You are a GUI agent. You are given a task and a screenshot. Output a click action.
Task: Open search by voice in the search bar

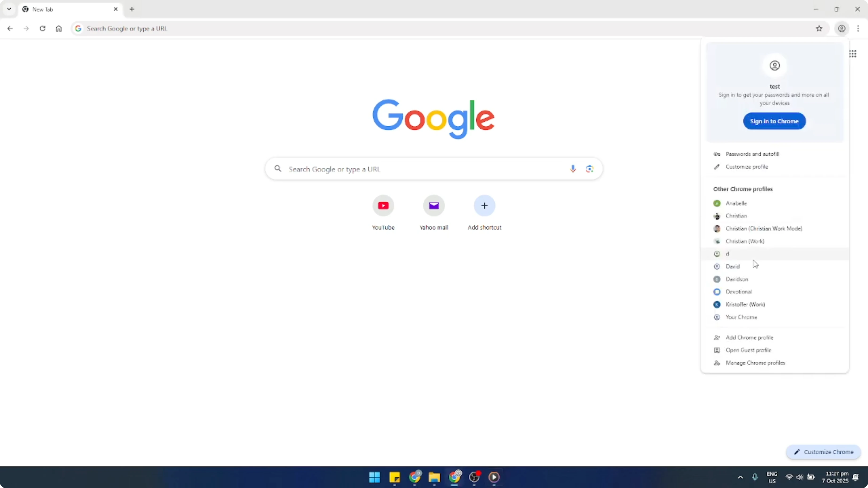(573, 168)
